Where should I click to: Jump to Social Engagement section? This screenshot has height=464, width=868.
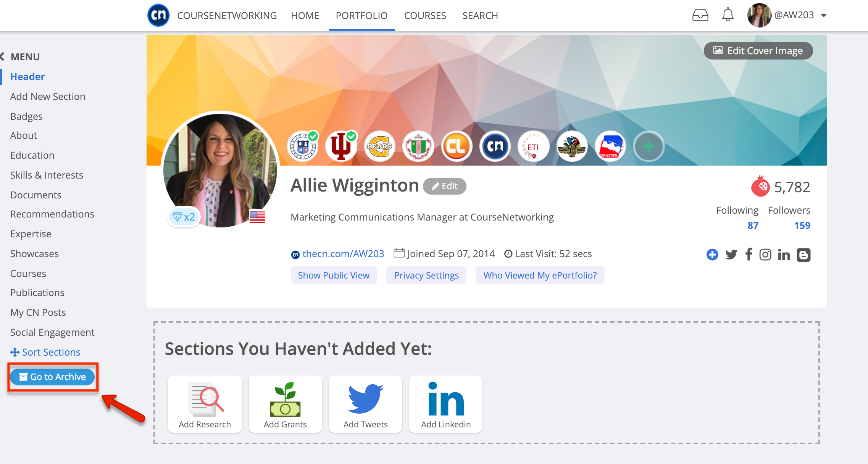[52, 332]
